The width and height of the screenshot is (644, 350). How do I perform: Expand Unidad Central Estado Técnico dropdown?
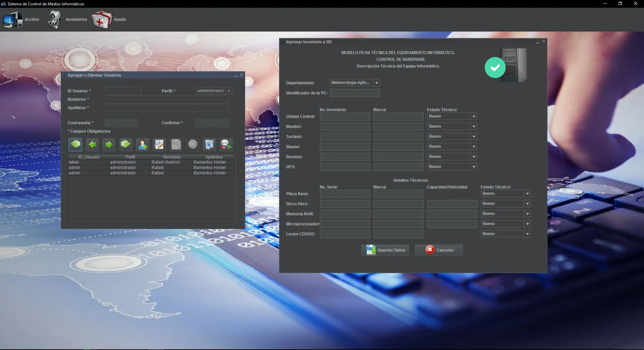pyautogui.click(x=474, y=116)
